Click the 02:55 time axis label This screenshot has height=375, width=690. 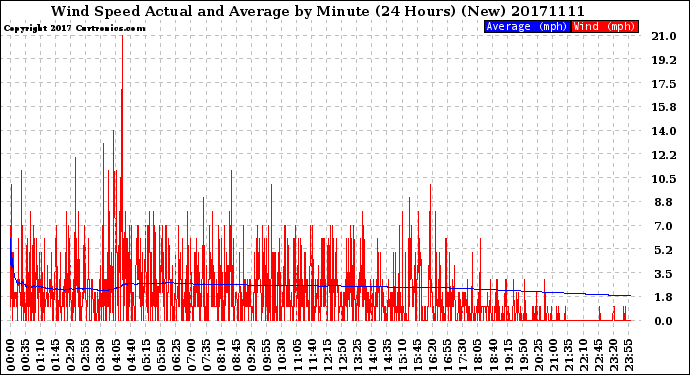point(86,355)
